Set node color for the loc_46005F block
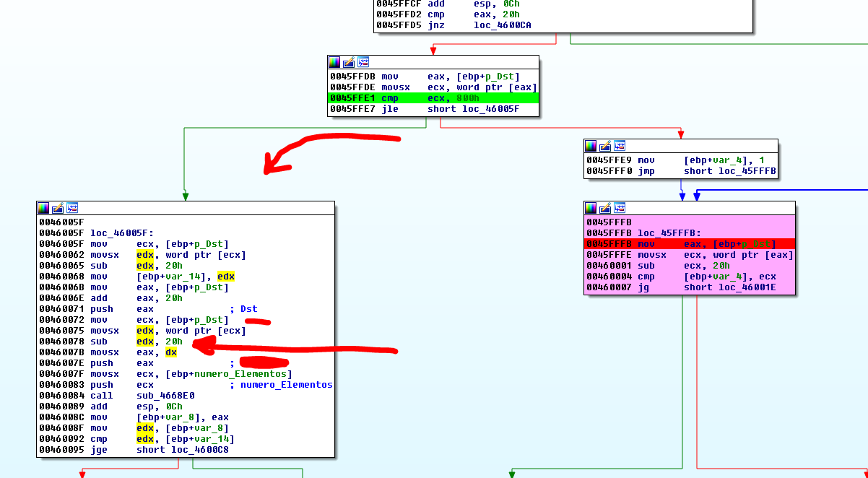This screenshot has width=868, height=478. click(x=43, y=208)
